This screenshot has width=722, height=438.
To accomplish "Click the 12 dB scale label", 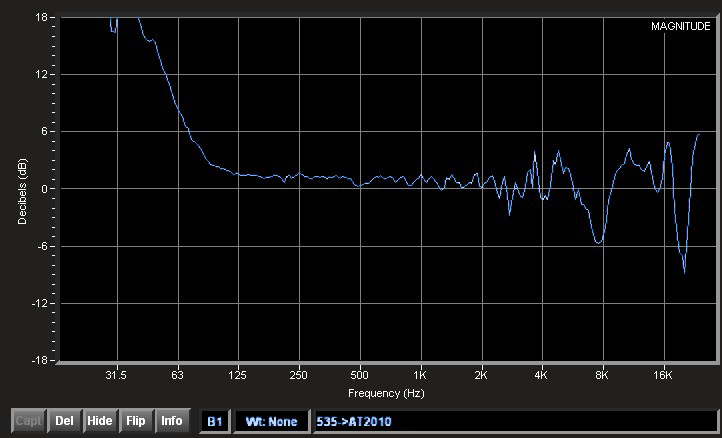I will click(x=41, y=75).
